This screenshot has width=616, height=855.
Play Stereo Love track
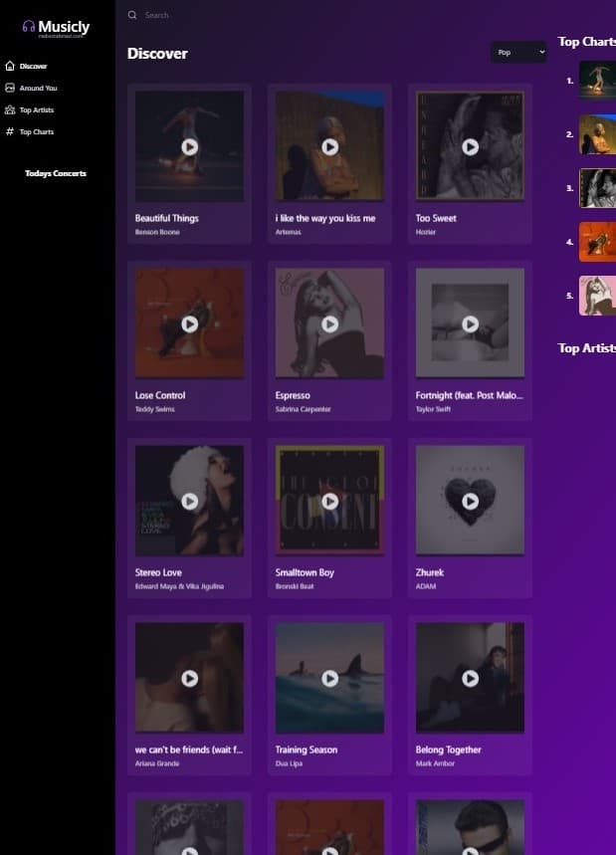click(190, 501)
